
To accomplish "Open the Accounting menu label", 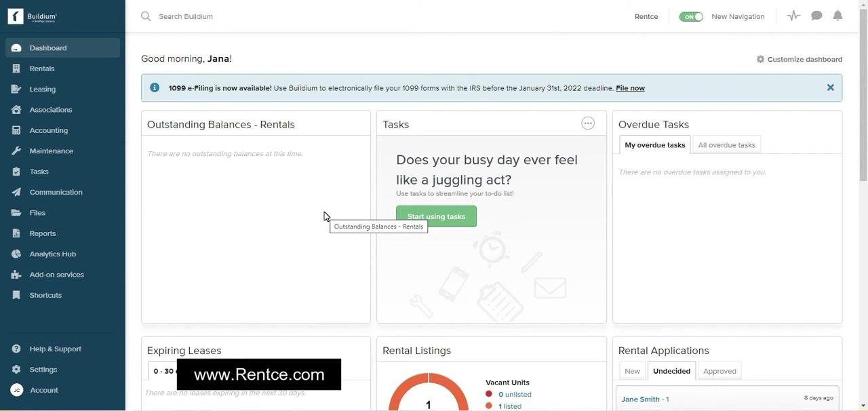I will [x=49, y=130].
